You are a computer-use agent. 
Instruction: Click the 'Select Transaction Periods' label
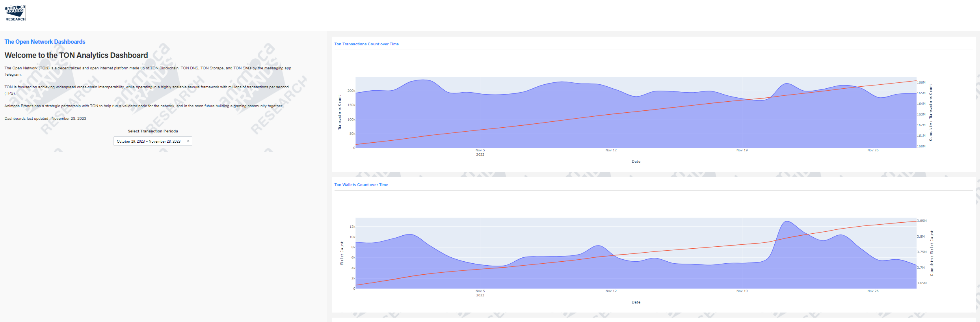coord(153,131)
